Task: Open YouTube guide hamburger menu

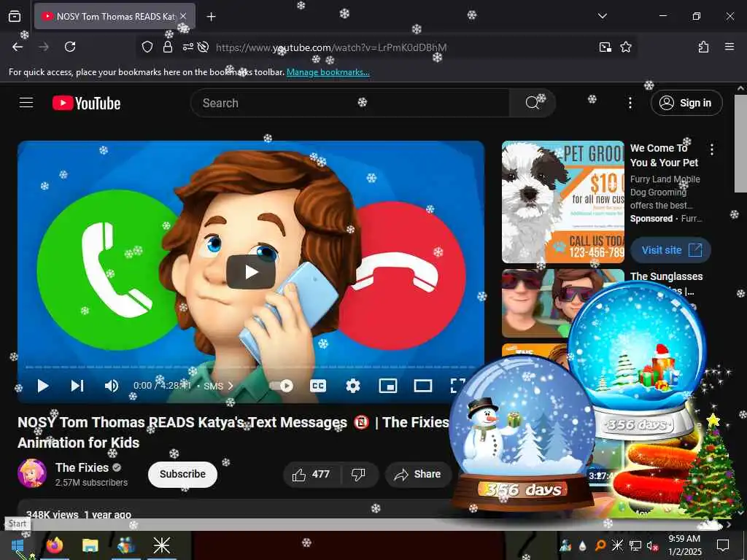Action: 26,102
